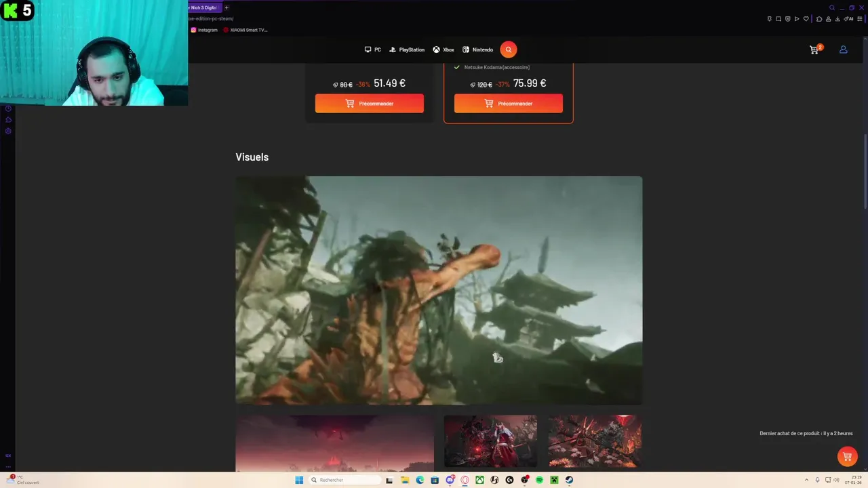868x488 pixels.
Task: Open File Explorer from the taskbar
Action: [405, 480]
